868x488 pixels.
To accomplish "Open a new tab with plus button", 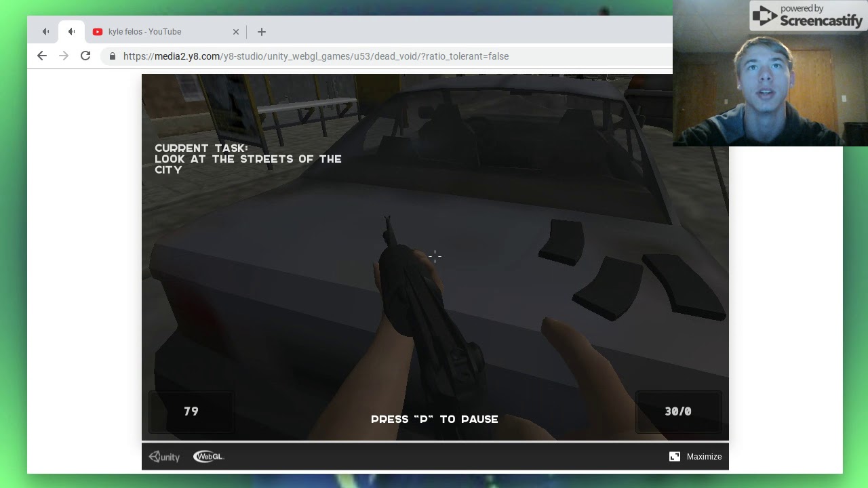I will (262, 32).
